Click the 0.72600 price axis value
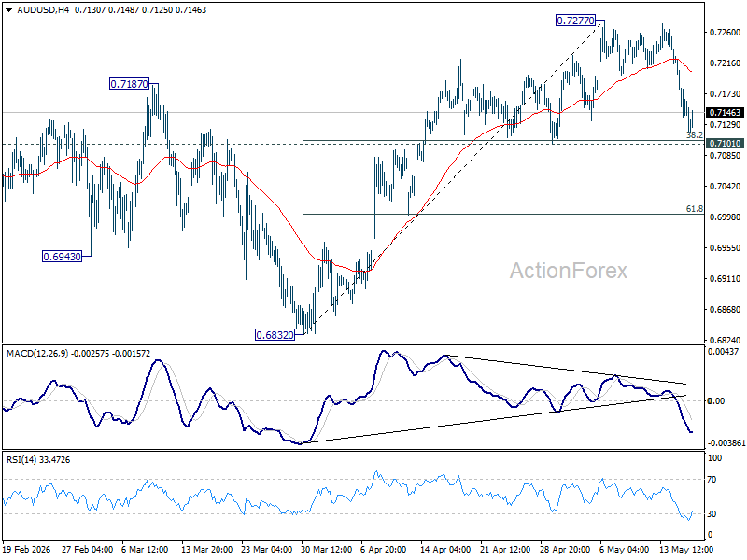Viewport: 747px width, 560px height. [726, 33]
